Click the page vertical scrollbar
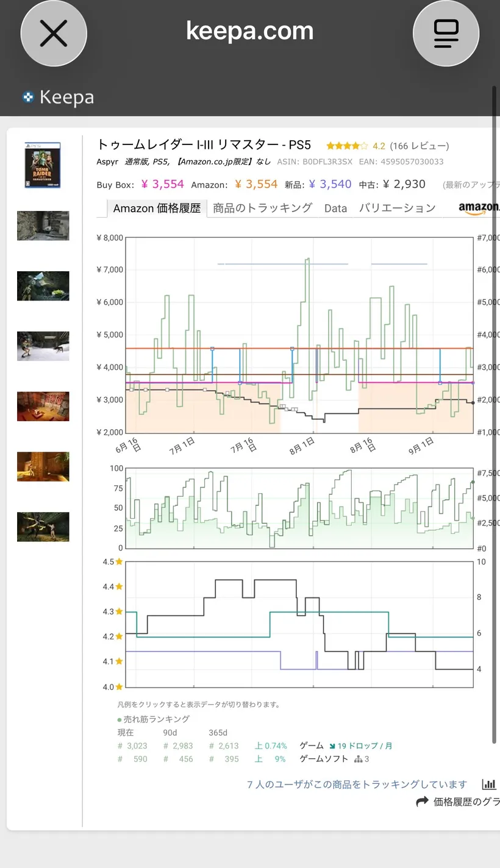Image resolution: width=500 pixels, height=868 pixels. [494, 414]
